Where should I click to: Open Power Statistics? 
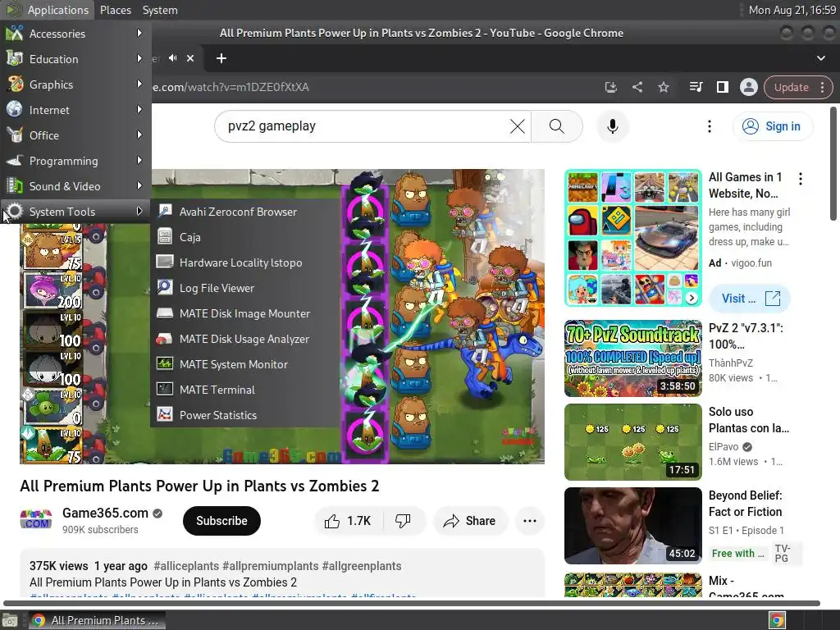pyautogui.click(x=245, y=415)
